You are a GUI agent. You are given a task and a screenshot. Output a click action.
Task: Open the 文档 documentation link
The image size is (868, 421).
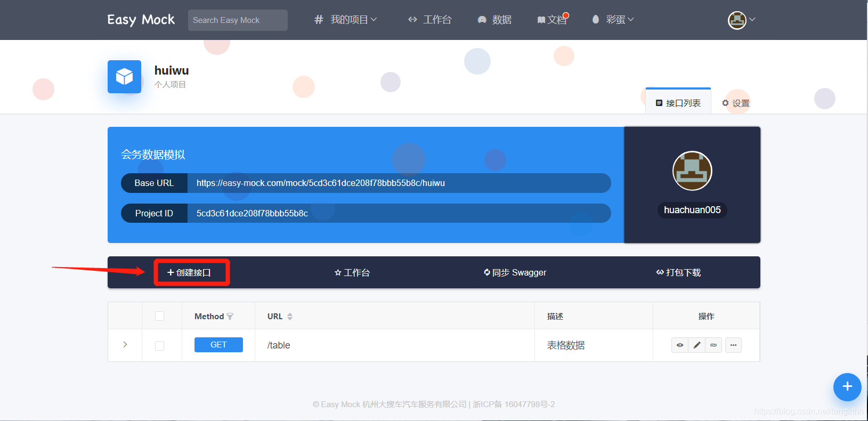click(x=552, y=20)
